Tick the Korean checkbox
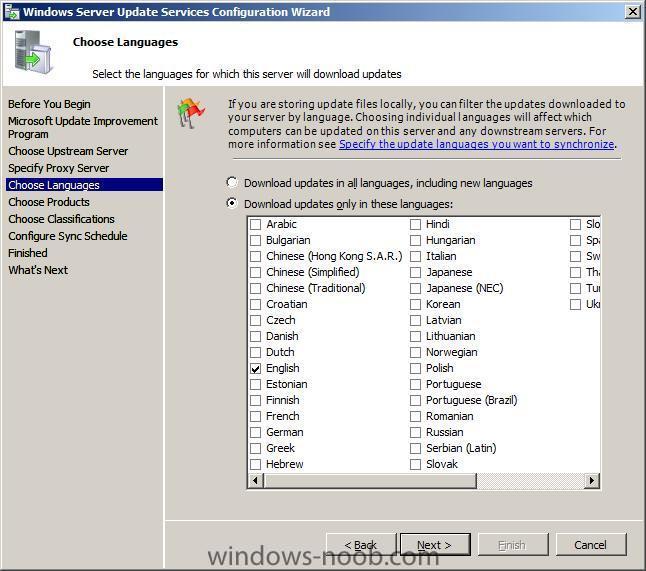 tap(415, 304)
